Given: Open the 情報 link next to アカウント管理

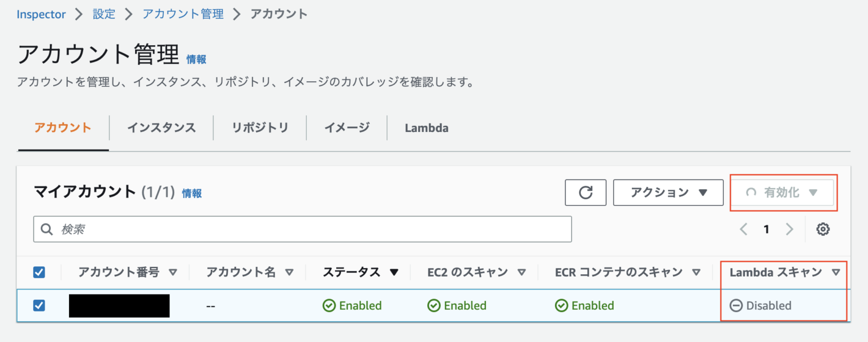Looking at the screenshot, I should 196,59.
